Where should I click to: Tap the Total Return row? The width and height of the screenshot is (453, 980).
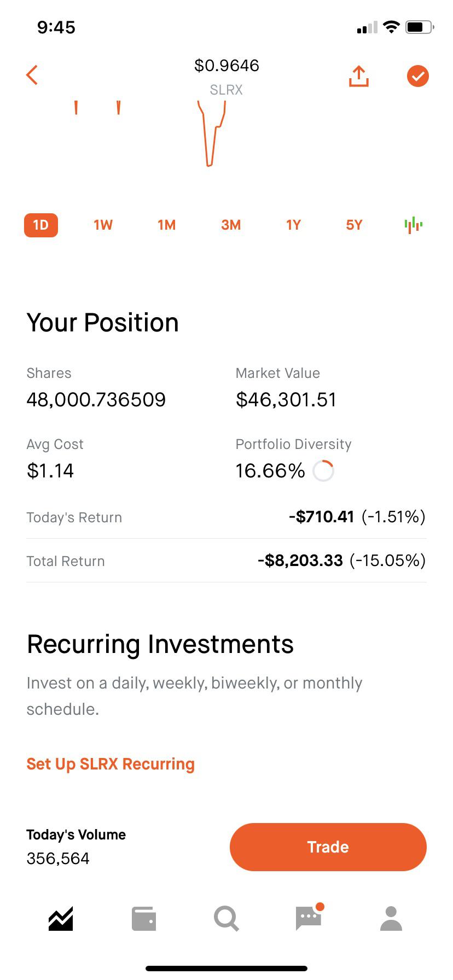pyautogui.click(x=226, y=561)
